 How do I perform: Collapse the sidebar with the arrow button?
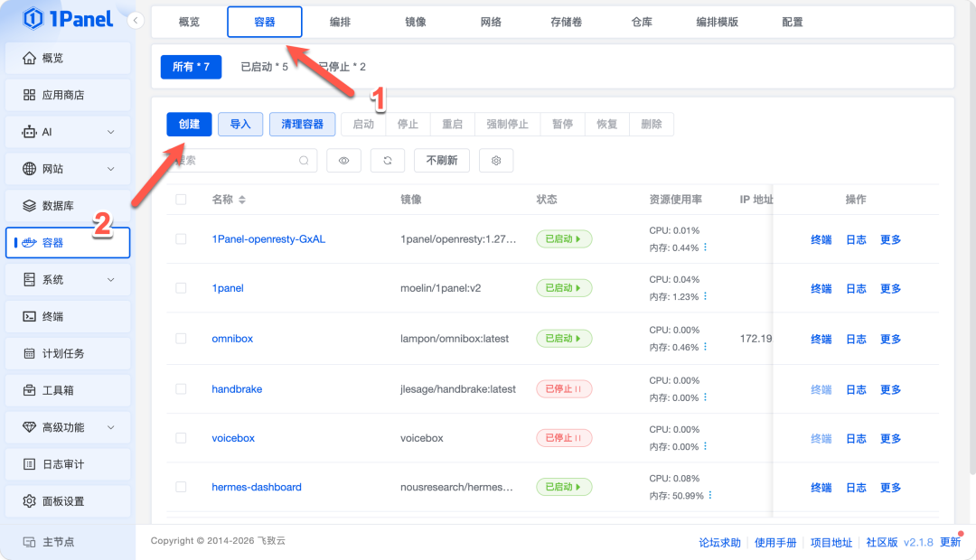(x=135, y=21)
